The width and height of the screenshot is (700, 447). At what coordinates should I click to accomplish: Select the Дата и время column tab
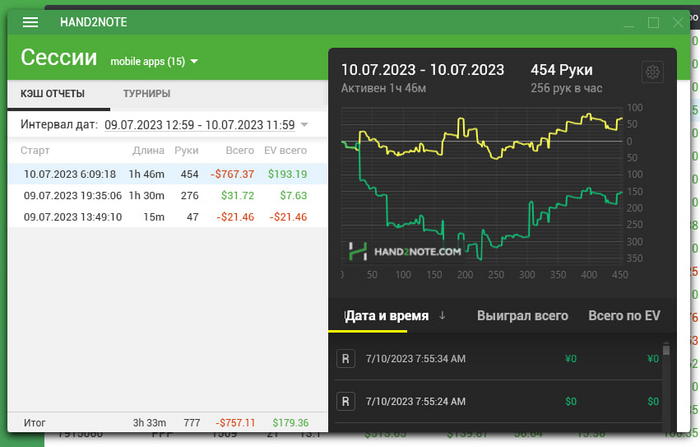point(387,316)
